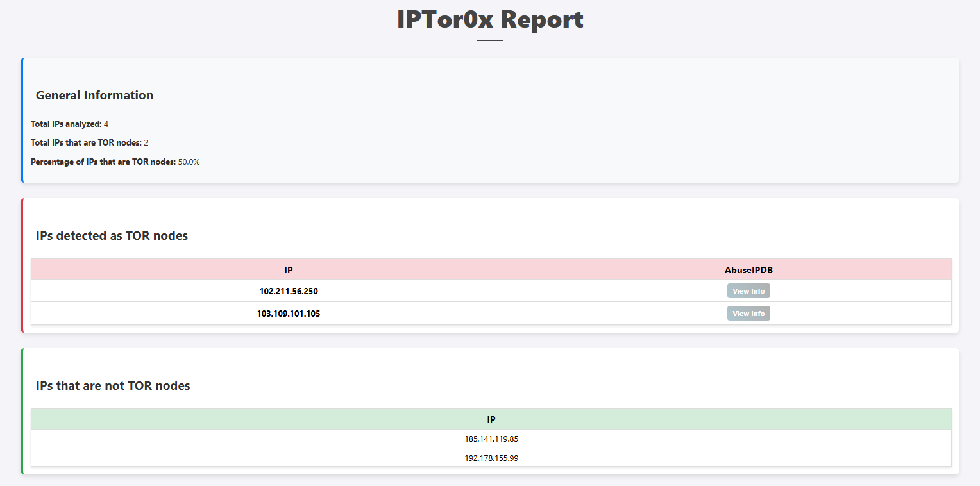Click the IPTor0x Report title
The height and width of the screenshot is (486, 980).
[x=490, y=19]
